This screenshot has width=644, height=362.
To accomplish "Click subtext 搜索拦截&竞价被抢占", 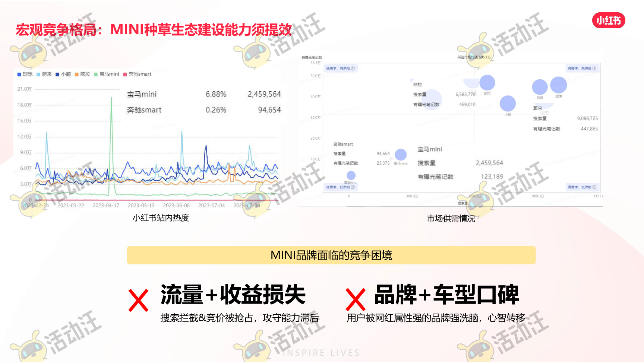I will [207, 318].
